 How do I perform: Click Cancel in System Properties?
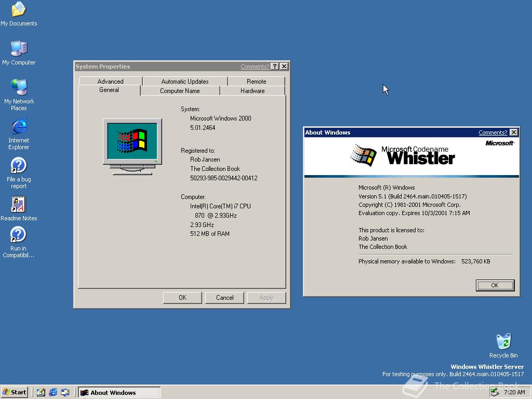[224, 298]
